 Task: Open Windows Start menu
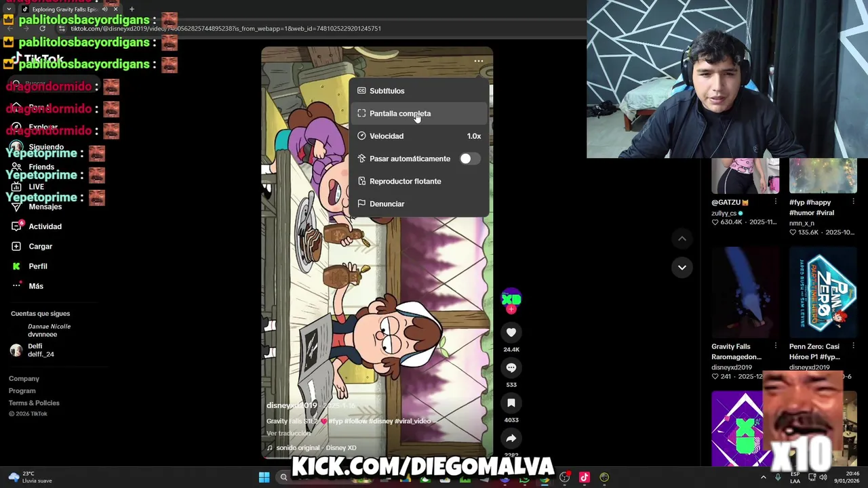[x=264, y=477]
